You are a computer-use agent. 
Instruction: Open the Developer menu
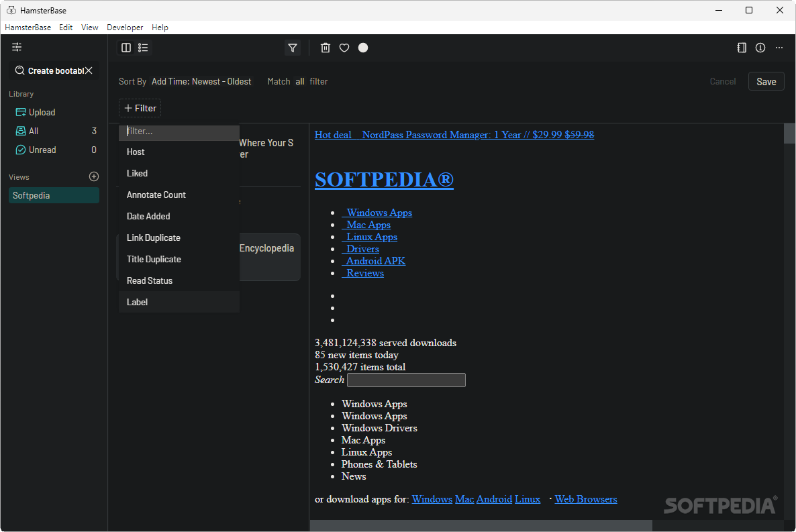(x=125, y=28)
